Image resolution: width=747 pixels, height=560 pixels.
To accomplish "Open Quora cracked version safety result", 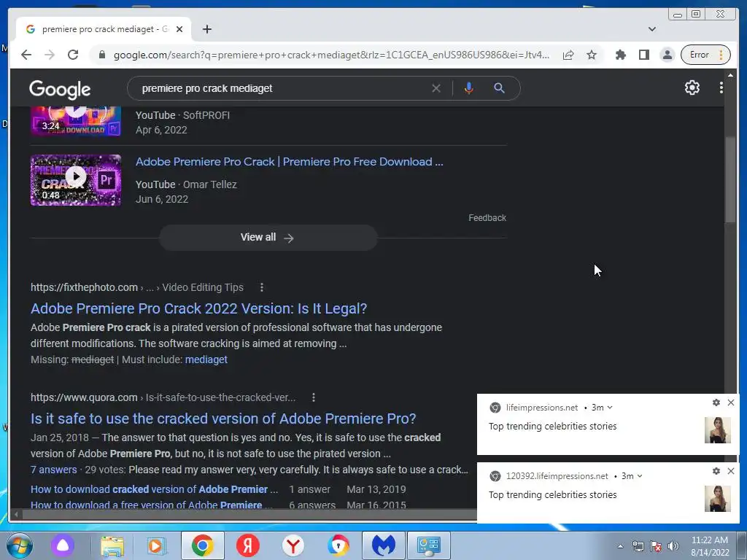I will (223, 419).
